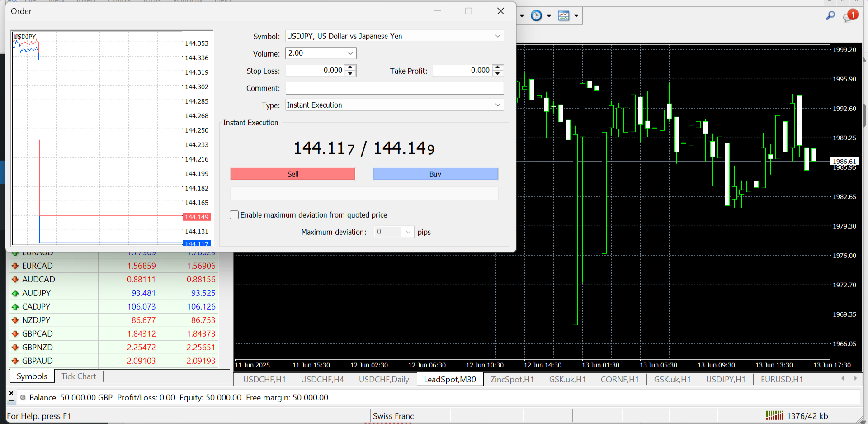Increase the Take Profit value

tap(498, 67)
